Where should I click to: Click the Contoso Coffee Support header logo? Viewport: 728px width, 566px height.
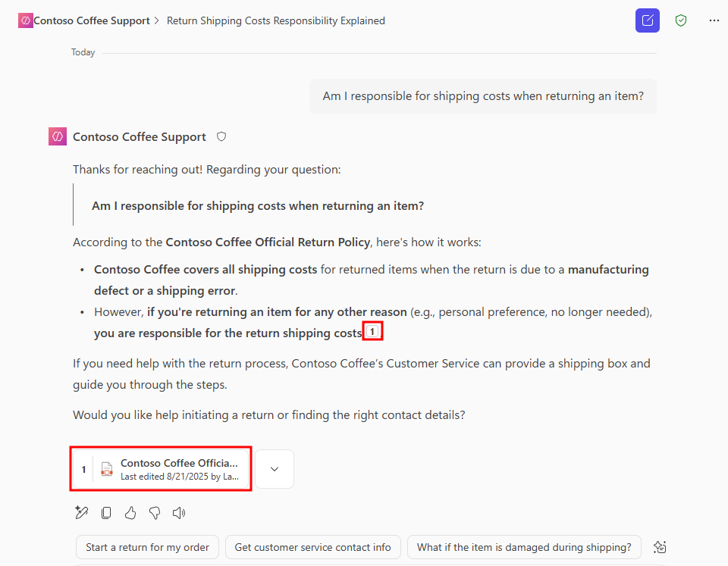25,21
